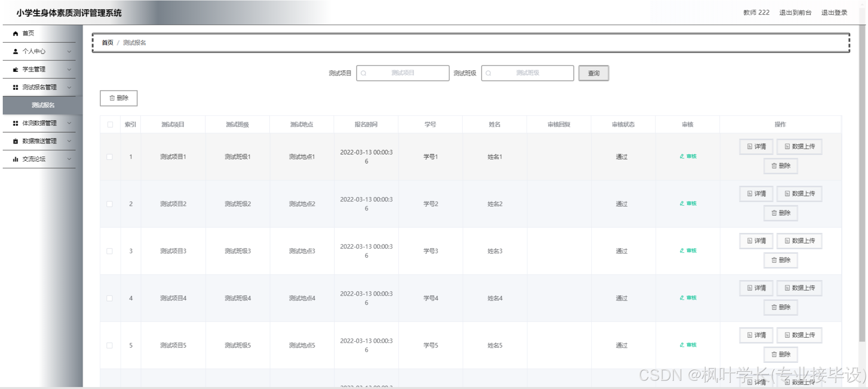Click the green 审核 edit icon for row 4

click(x=682, y=298)
